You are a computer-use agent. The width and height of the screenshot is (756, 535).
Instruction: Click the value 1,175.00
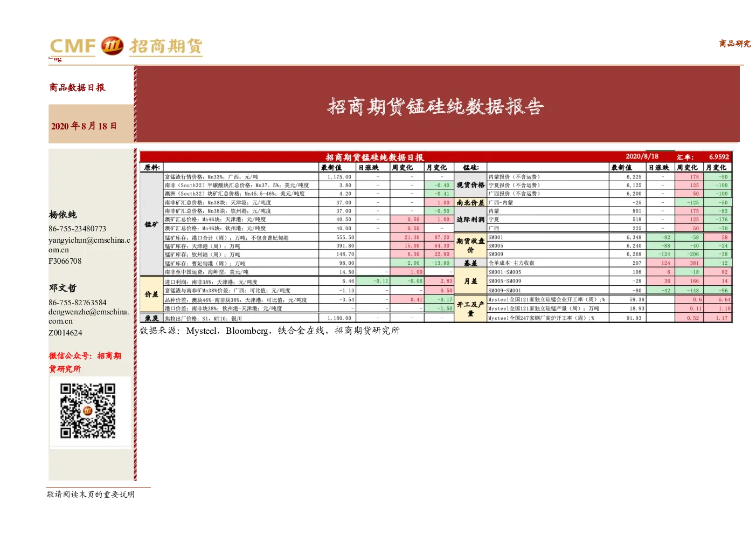pos(339,177)
